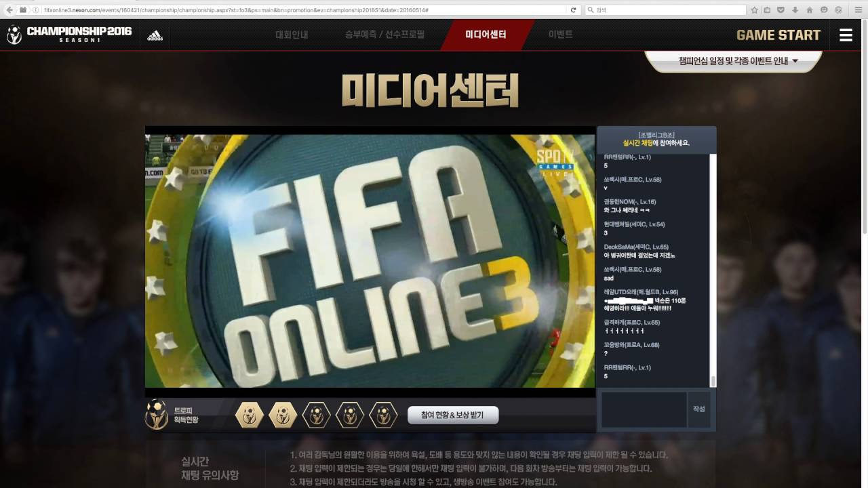Save page with the Pocket icon
Viewport: 868px width, 488px height.
click(781, 10)
